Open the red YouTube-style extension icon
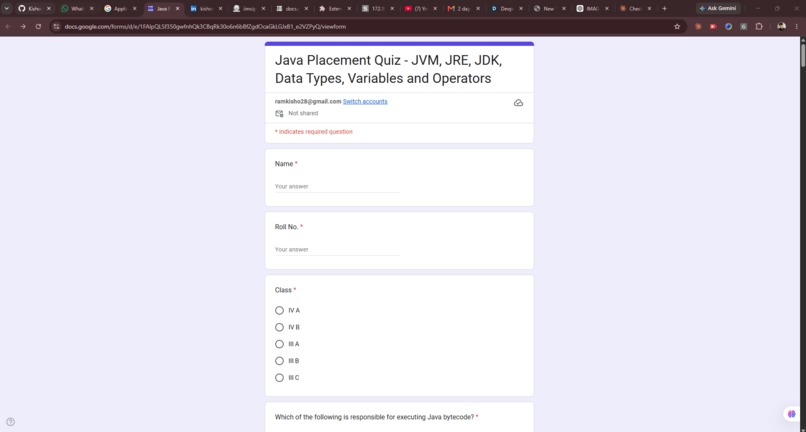 pos(713,26)
